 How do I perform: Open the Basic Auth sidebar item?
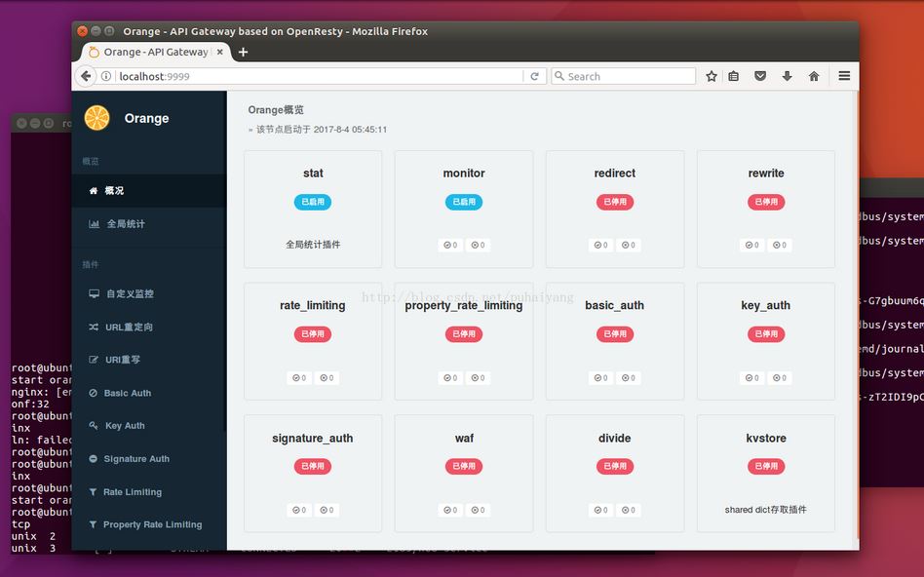click(148, 393)
